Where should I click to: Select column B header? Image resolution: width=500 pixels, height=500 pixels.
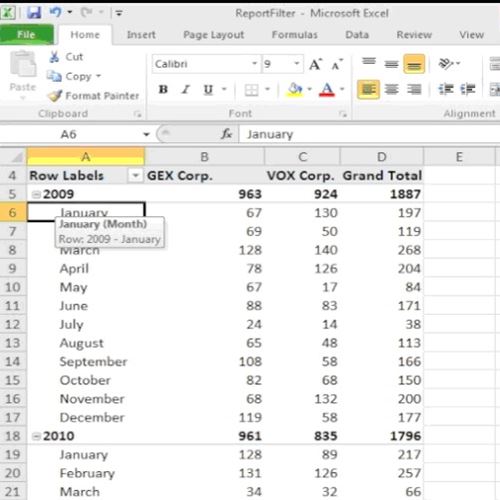point(204,157)
